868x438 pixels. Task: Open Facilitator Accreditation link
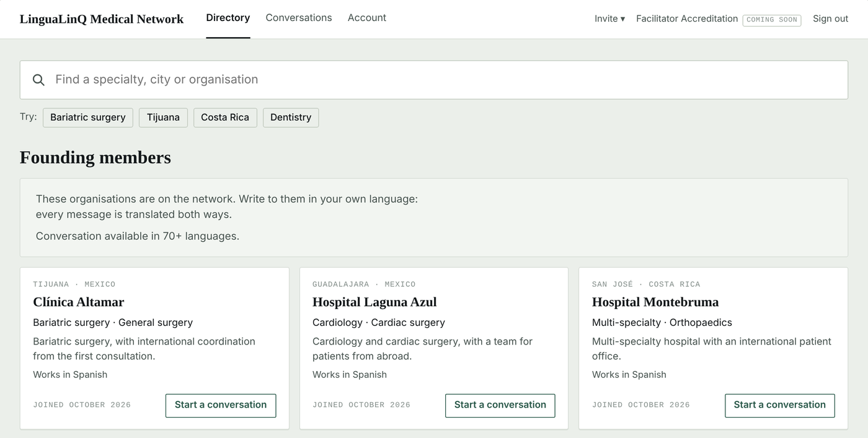click(x=687, y=19)
